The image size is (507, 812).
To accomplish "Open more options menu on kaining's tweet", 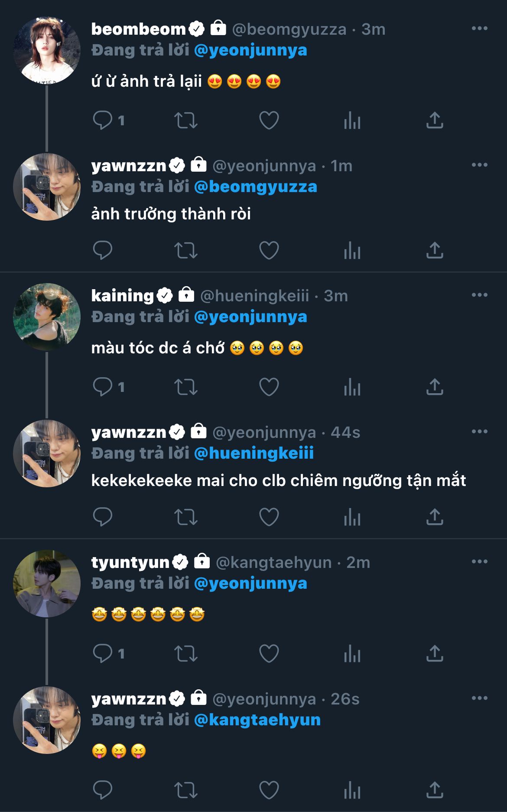I will (479, 295).
